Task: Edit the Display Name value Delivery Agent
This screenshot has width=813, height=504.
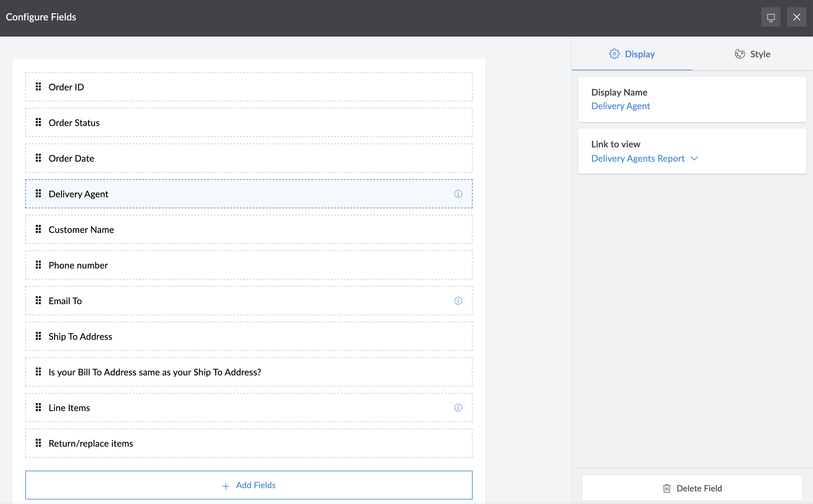Action: coord(620,106)
